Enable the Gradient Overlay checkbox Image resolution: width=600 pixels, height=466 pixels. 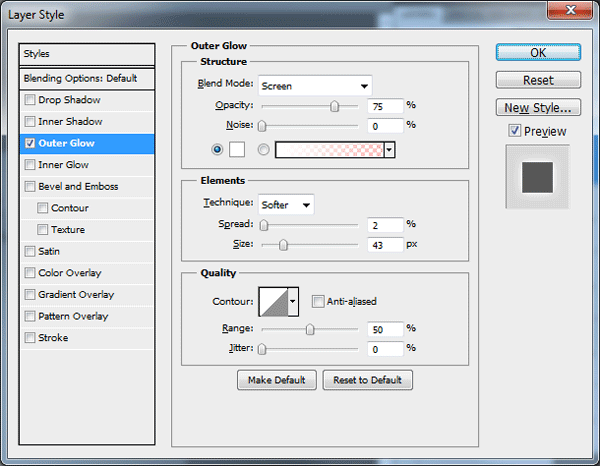tap(29, 295)
